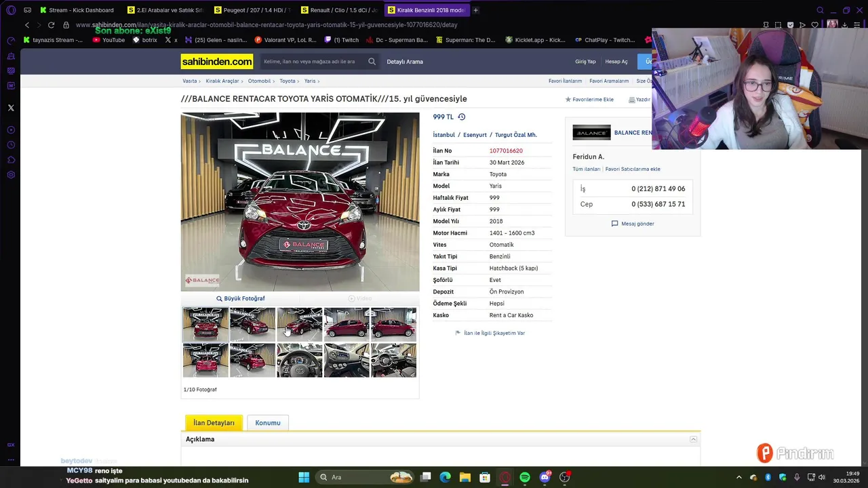868x488 pixels.
Task: Click the Yazdır printer icon
Action: [x=631, y=100]
